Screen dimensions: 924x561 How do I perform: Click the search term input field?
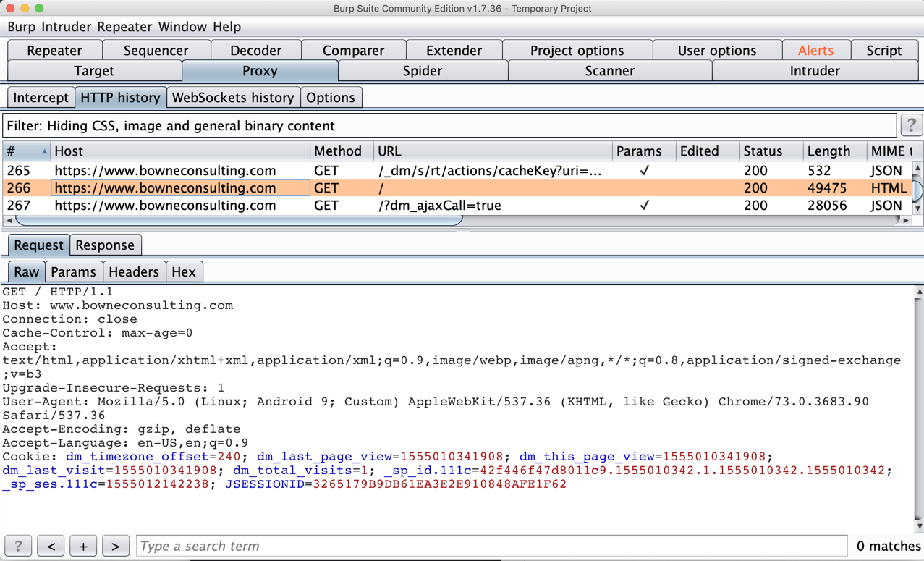tap(491, 546)
